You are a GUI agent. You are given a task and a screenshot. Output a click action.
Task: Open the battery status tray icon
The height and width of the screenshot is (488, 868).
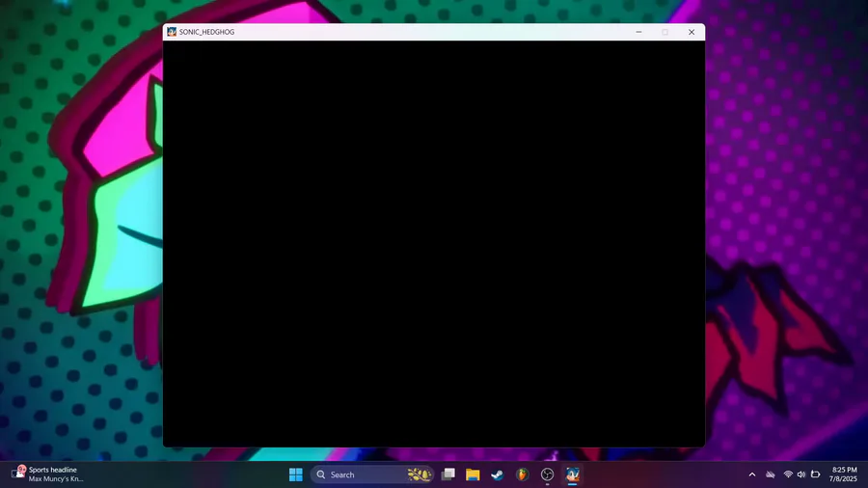point(815,474)
